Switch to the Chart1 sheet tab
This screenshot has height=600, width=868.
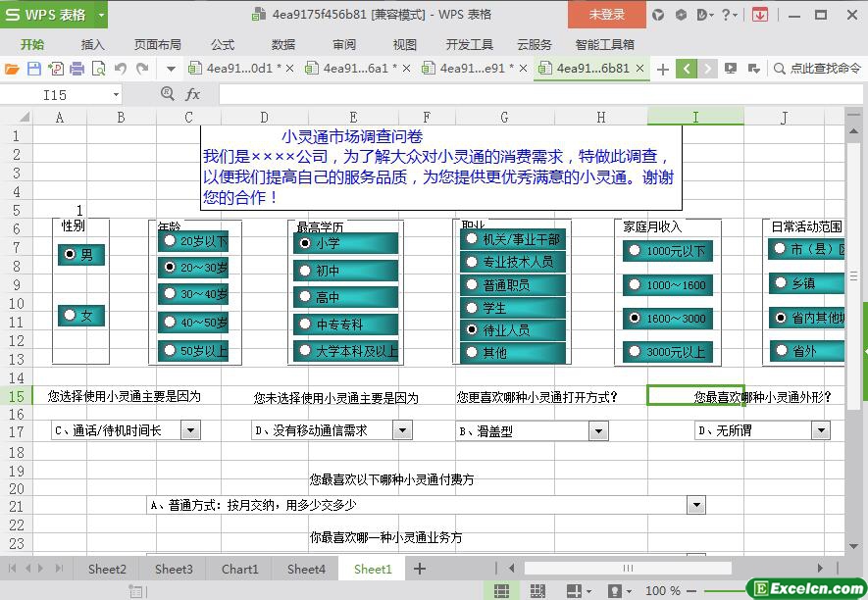pyautogui.click(x=240, y=569)
